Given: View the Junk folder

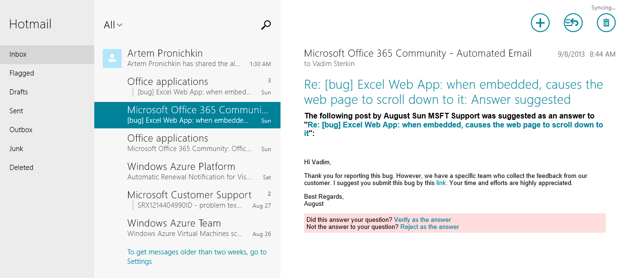Looking at the screenshot, I should pos(47,149).
